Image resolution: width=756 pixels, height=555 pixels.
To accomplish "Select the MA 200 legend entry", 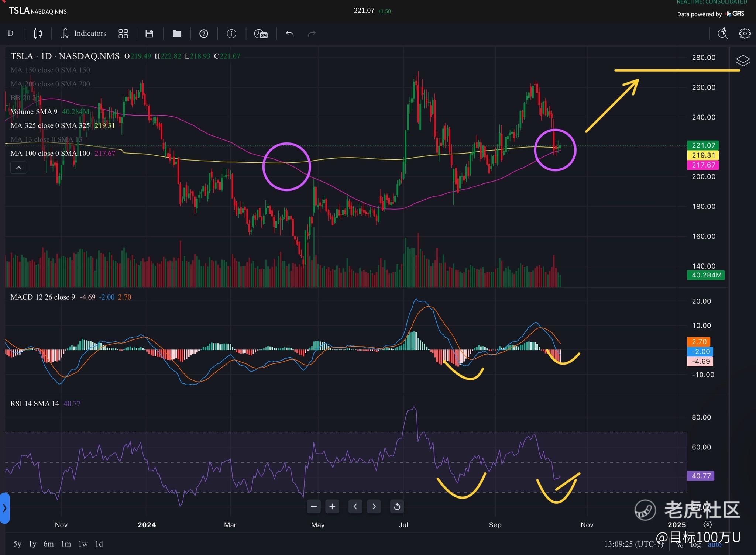I will [x=50, y=84].
